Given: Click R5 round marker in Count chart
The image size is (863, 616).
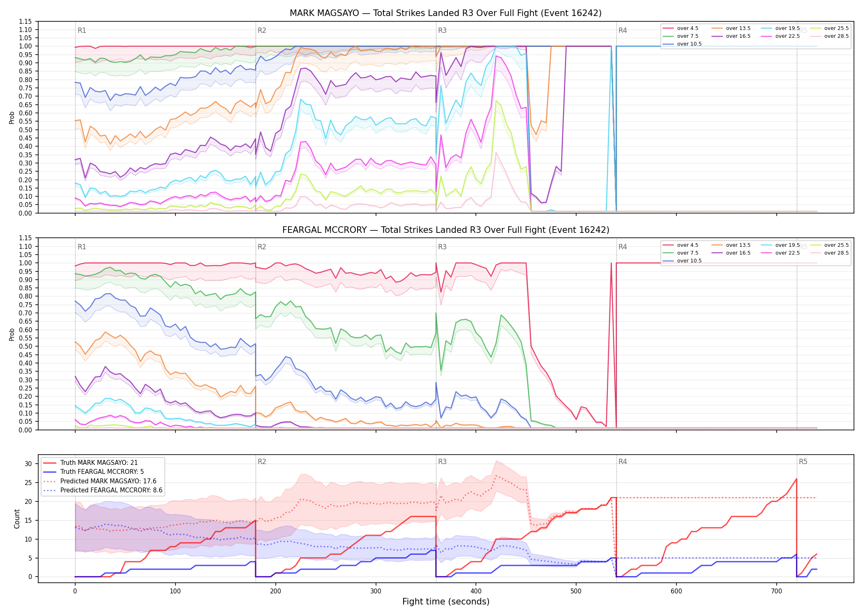Looking at the screenshot, I should (x=803, y=462).
